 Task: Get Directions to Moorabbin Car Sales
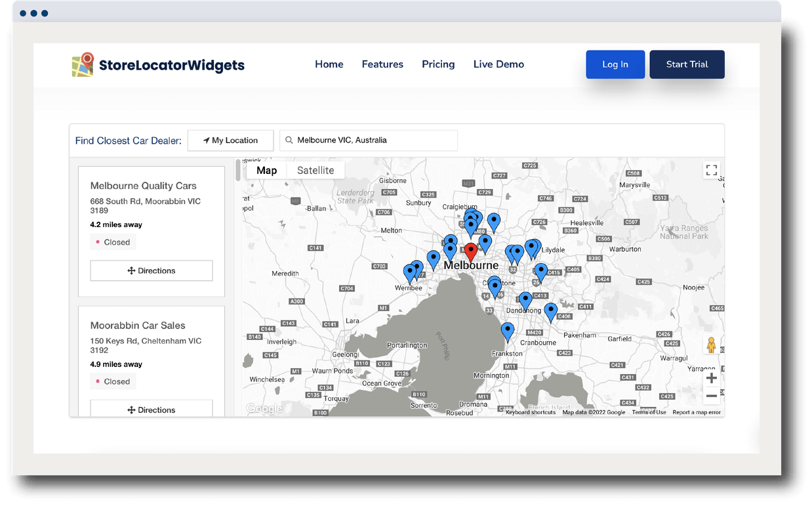tap(152, 410)
